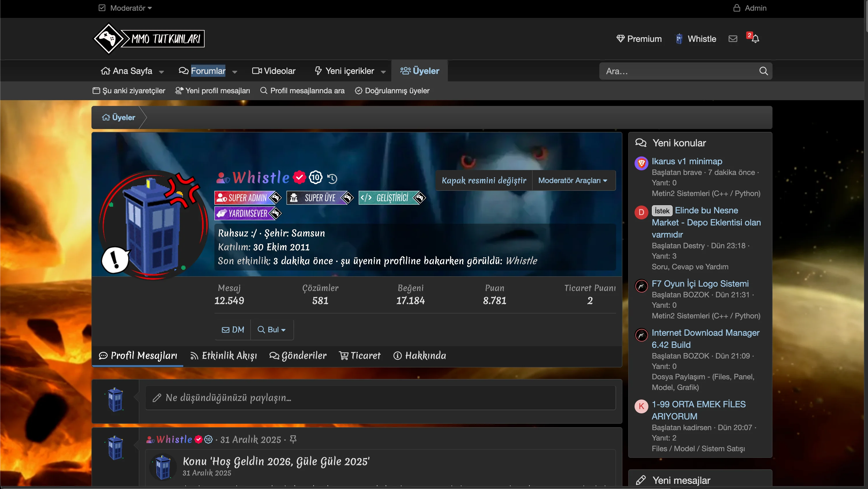Open the Ikarus v1 minimap thread link

[687, 161]
